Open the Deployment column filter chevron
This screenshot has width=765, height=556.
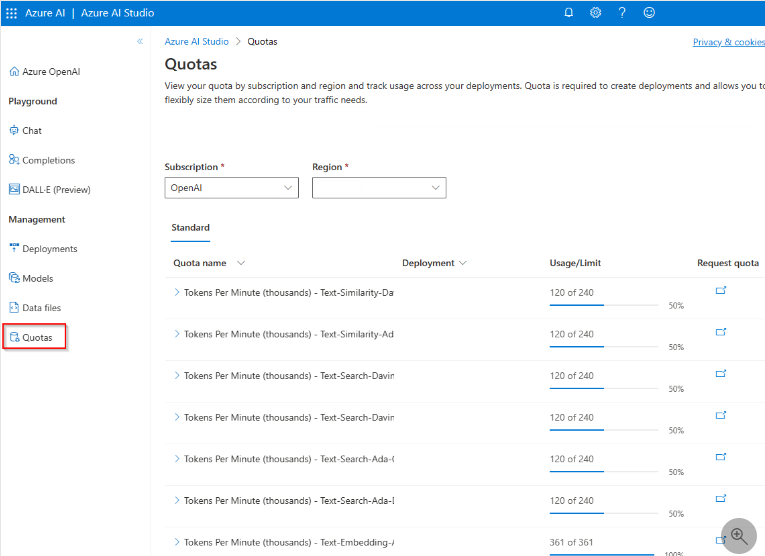click(x=463, y=263)
